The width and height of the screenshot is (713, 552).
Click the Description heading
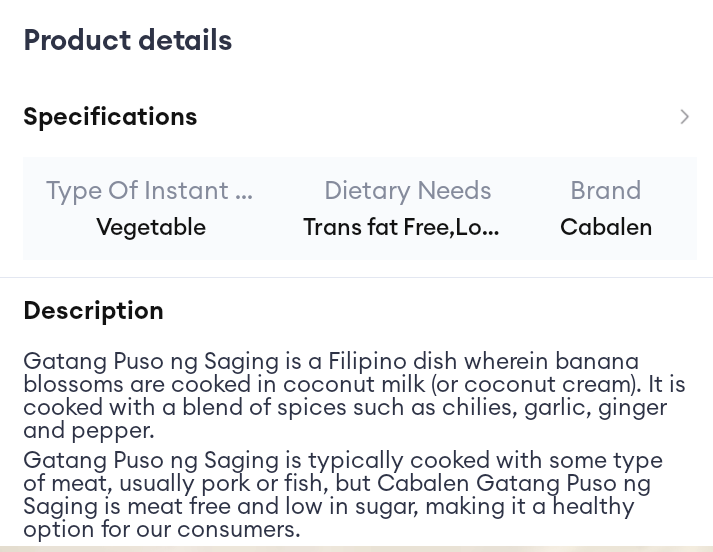(93, 310)
